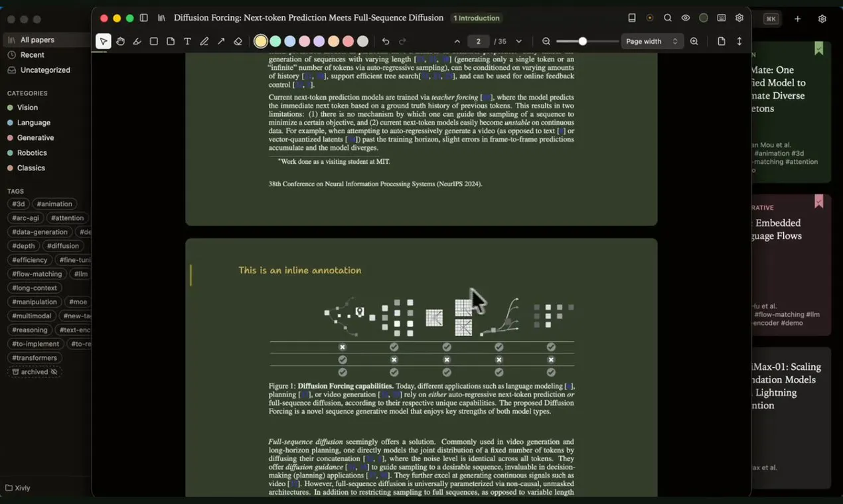The image size is (843, 504).
Task: Select the eraser tool
Action: point(238,41)
